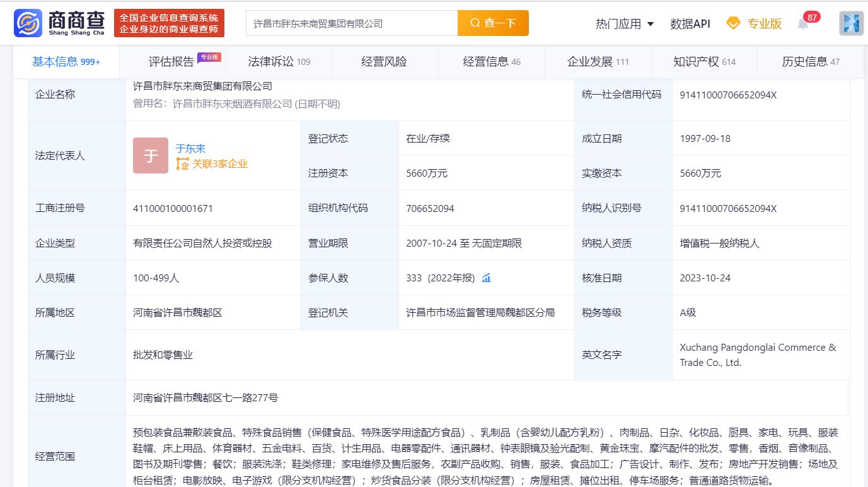Select address 河南省许昌市魏都区七一路277号
This screenshot has height=487, width=868.
pyautogui.click(x=205, y=397)
